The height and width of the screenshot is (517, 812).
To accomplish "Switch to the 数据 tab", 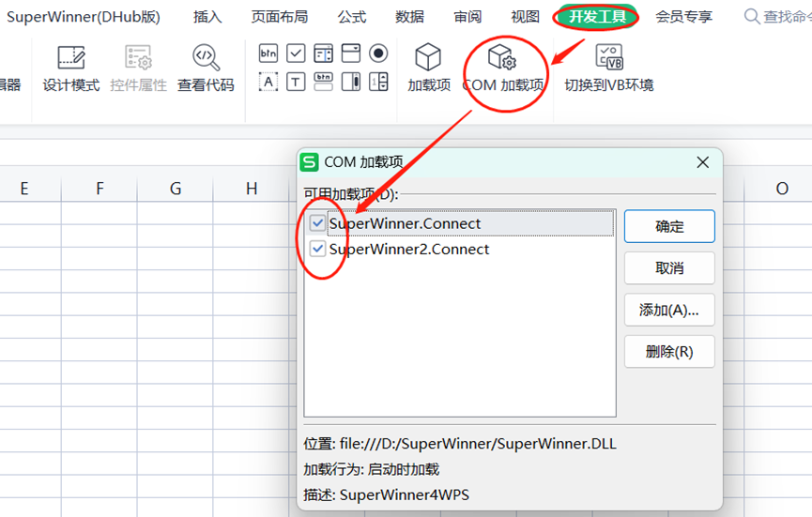I will click(x=409, y=17).
